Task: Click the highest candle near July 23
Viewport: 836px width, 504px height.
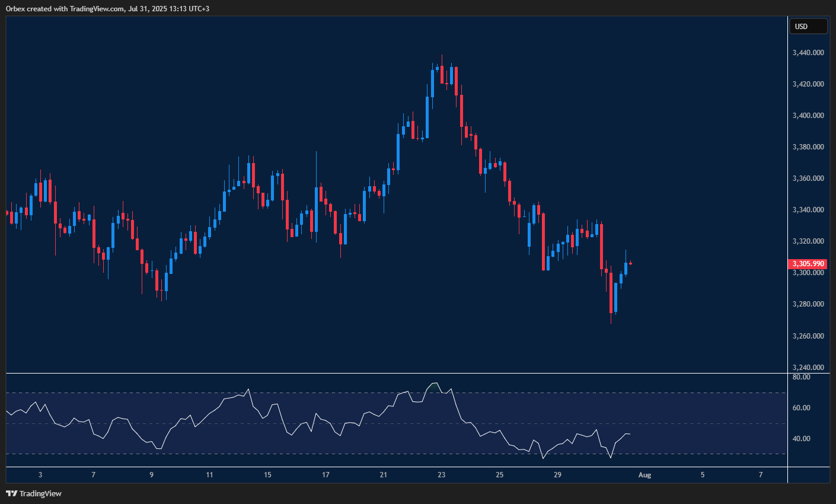Action: (x=441, y=71)
